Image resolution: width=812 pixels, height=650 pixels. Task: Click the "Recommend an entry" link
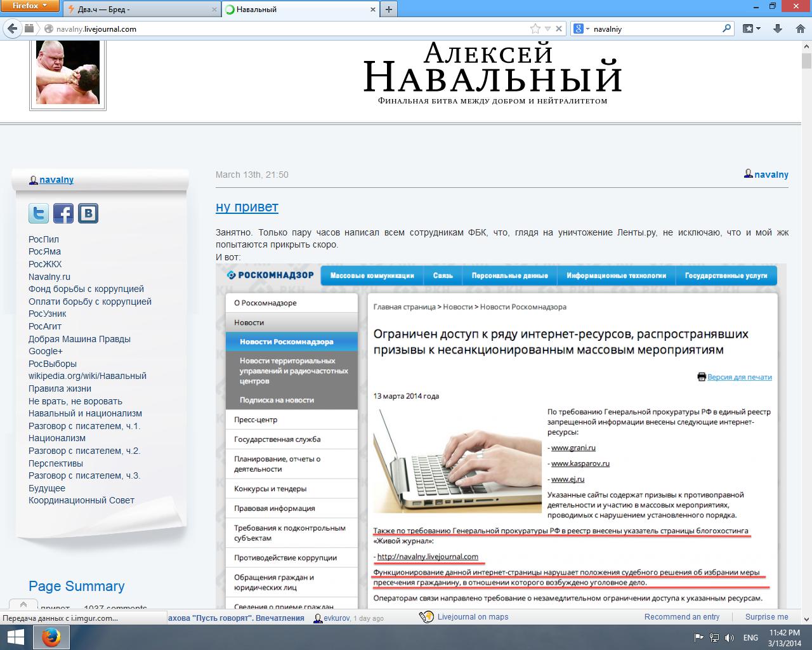pyautogui.click(x=682, y=617)
